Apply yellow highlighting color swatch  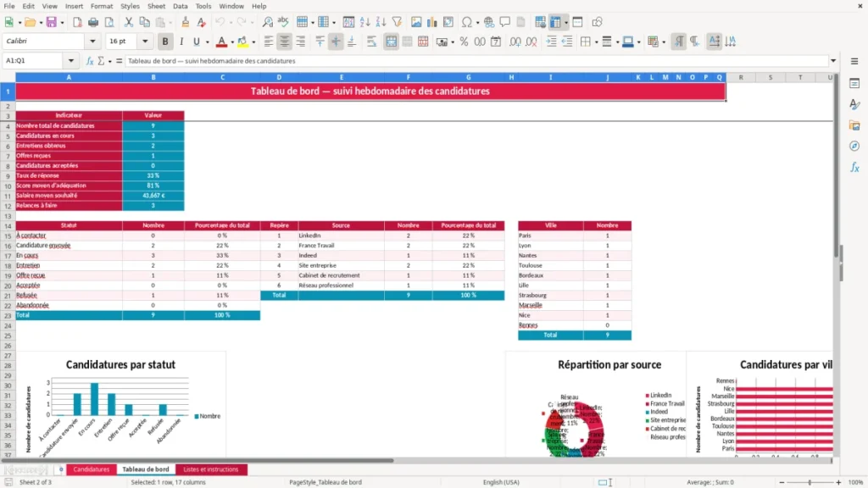click(x=242, y=42)
